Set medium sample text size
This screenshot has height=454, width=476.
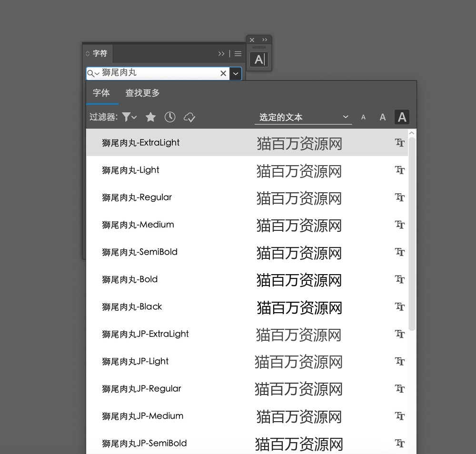tap(383, 117)
